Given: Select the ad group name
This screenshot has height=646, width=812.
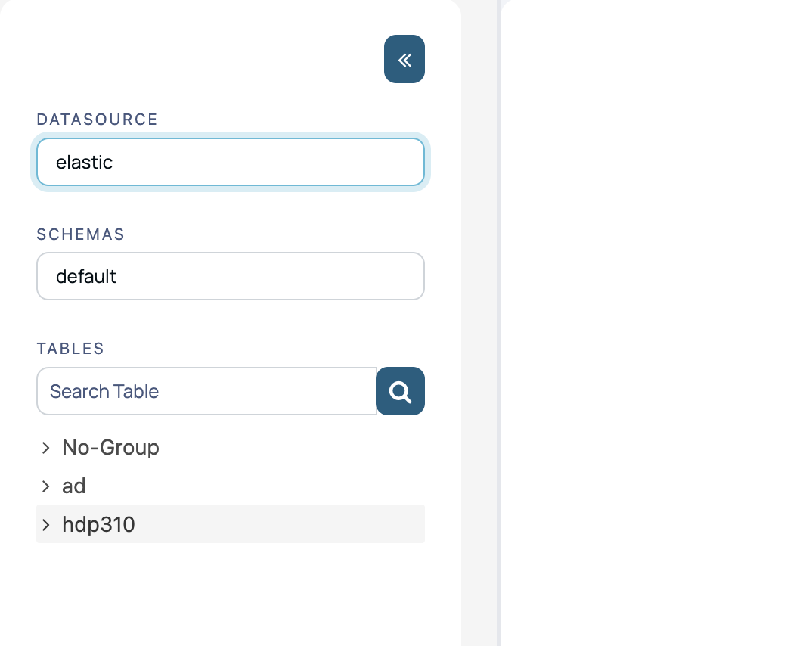Looking at the screenshot, I should (73, 486).
